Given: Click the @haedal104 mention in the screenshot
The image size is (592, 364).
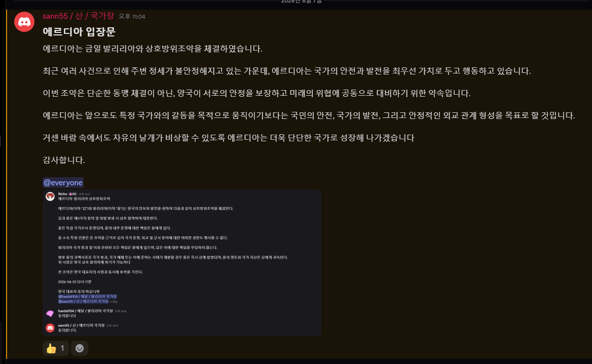Looking at the screenshot, I should point(87,297).
